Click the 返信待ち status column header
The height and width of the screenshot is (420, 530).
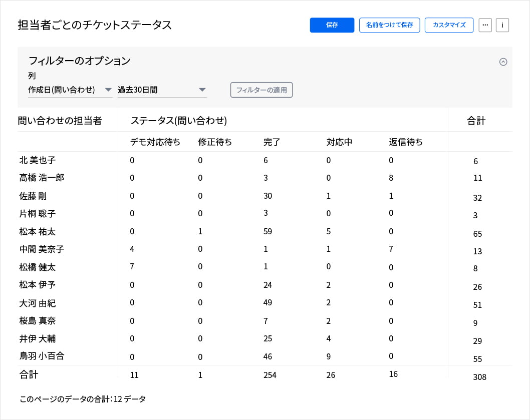(406, 142)
